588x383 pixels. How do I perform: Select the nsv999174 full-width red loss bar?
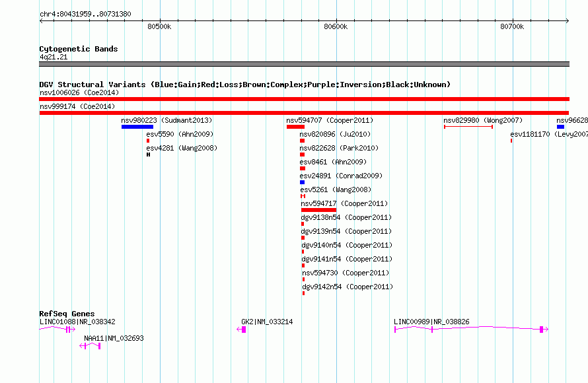tap(304, 113)
